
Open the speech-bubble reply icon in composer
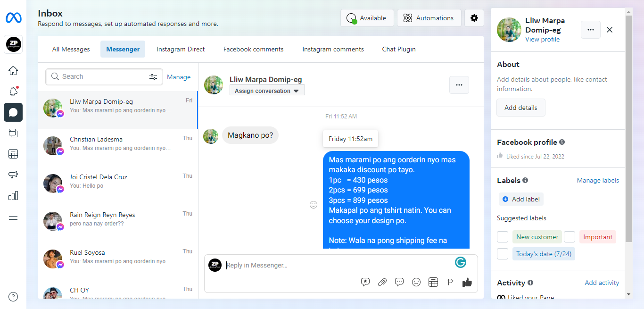coord(399,282)
